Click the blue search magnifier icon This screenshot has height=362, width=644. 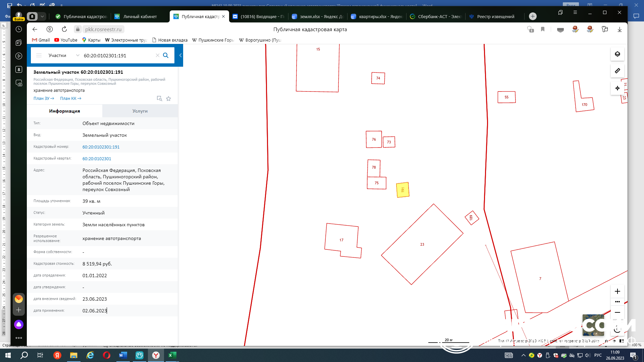point(166,55)
